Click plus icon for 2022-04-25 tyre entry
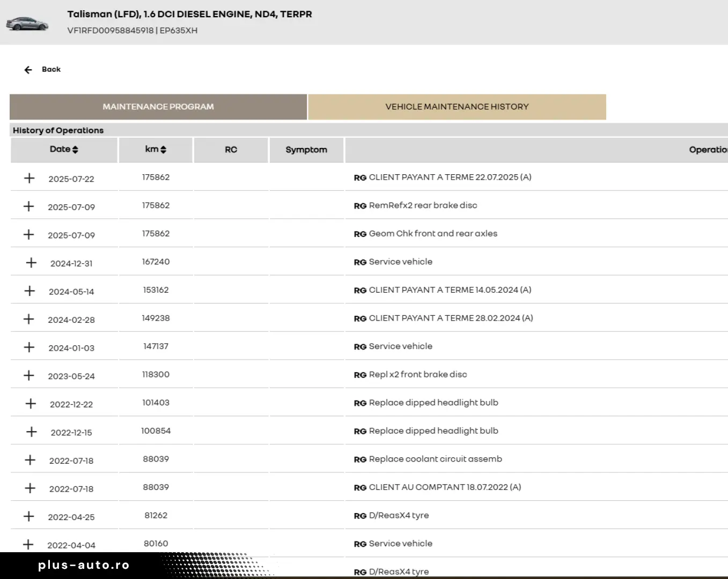This screenshot has width=728, height=579. click(x=29, y=516)
